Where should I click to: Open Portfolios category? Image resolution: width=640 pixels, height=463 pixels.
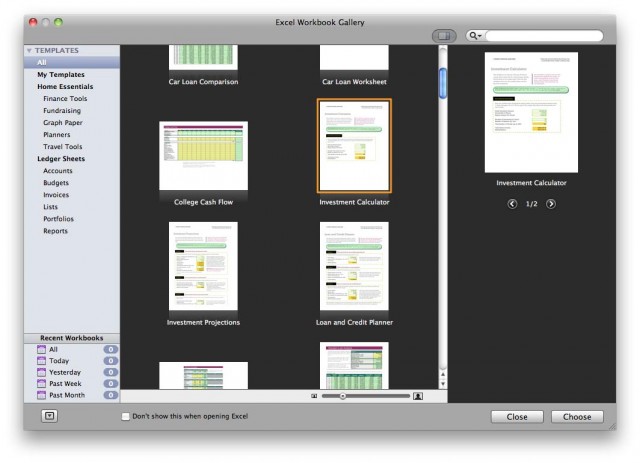tap(58, 219)
